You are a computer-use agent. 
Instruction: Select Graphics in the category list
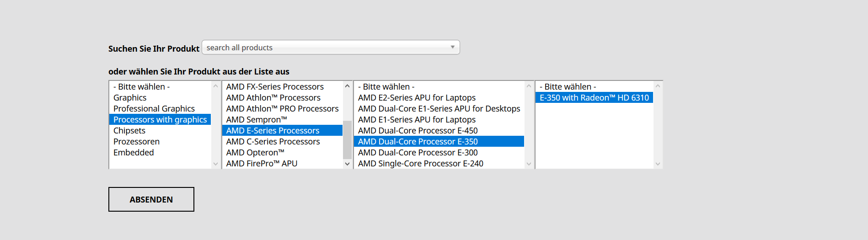click(x=130, y=98)
